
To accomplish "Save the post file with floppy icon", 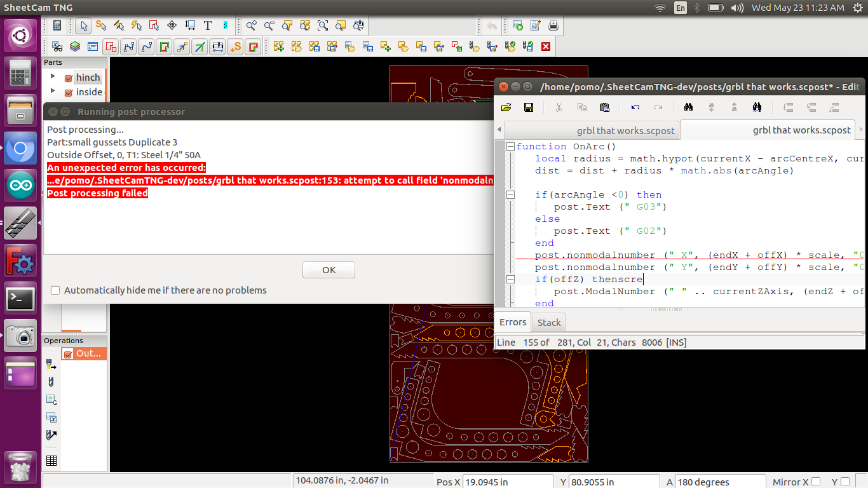I will pos(528,107).
